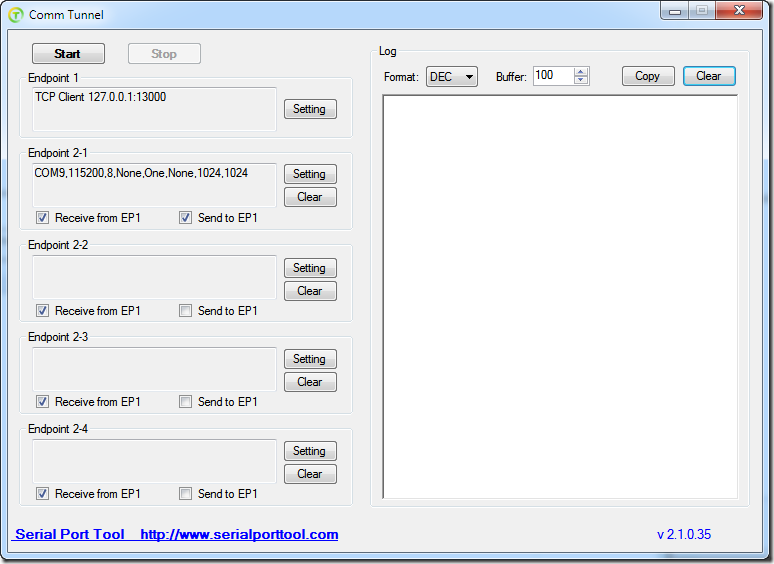Click the empty Endpoint 2-2 description box

click(x=155, y=277)
